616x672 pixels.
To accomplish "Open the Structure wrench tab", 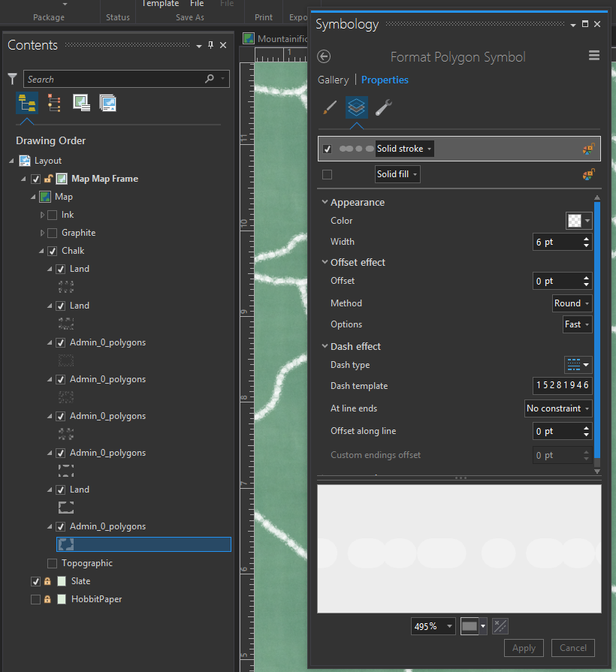I will coord(383,107).
